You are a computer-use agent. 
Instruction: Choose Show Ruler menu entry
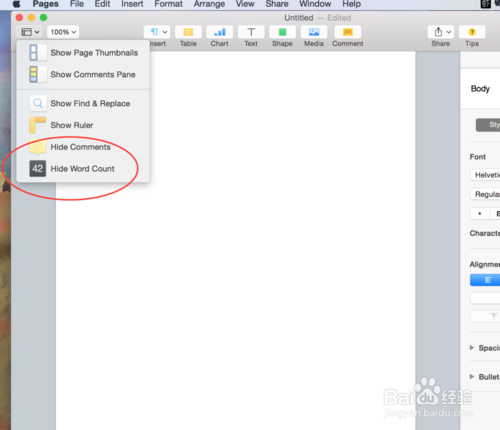click(83, 125)
